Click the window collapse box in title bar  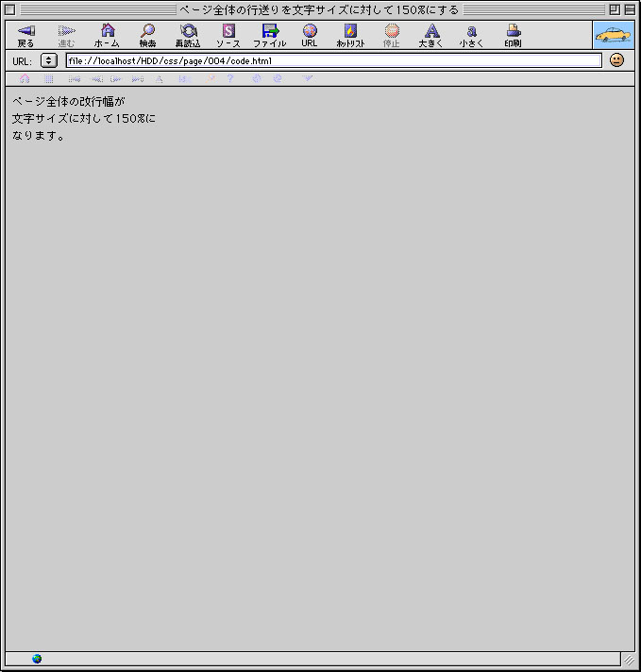coord(630,9)
